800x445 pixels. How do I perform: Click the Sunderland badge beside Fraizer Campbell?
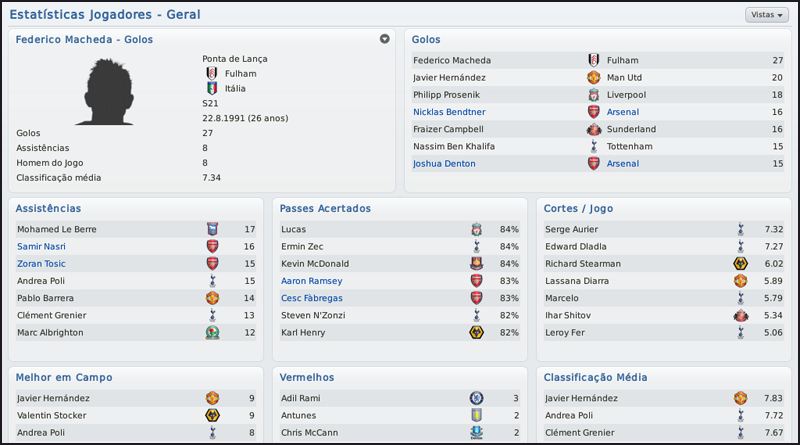point(593,129)
